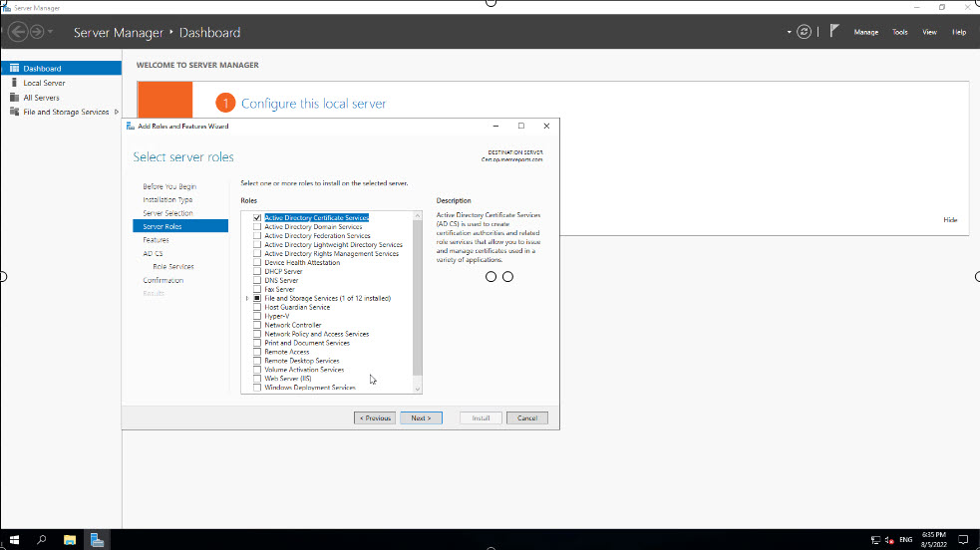Click the roles list scroll-up arrow
This screenshot has width=980, height=550.
(x=418, y=215)
